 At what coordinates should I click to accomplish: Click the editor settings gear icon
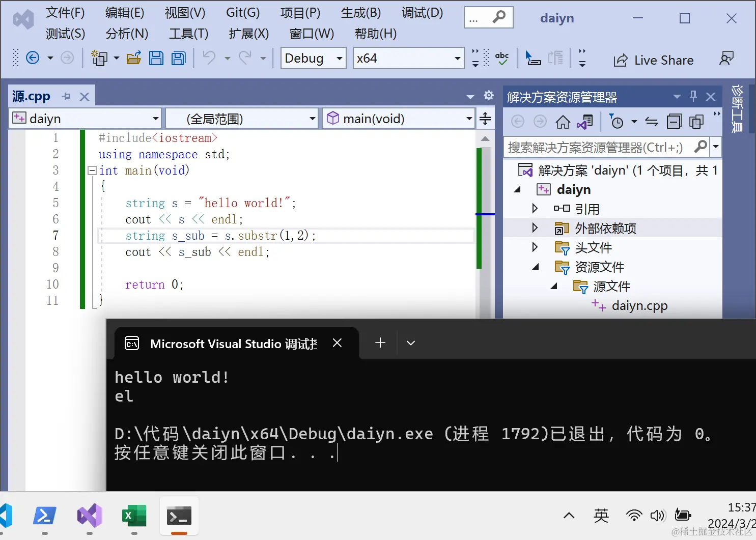tap(489, 95)
